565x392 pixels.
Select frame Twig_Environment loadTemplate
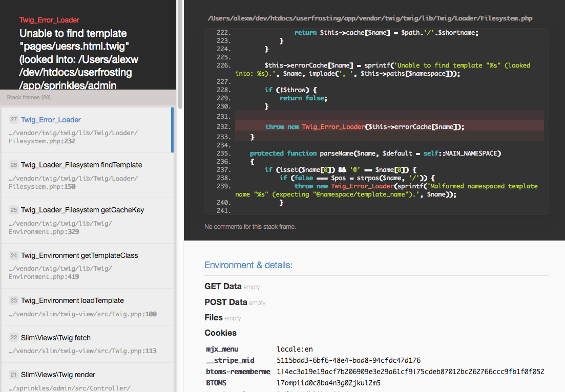coord(87,307)
